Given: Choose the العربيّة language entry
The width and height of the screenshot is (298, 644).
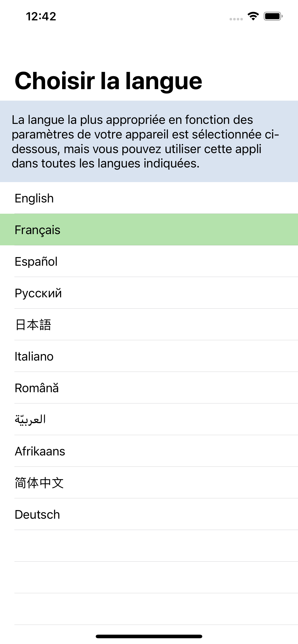Looking at the screenshot, I should (x=149, y=419).
